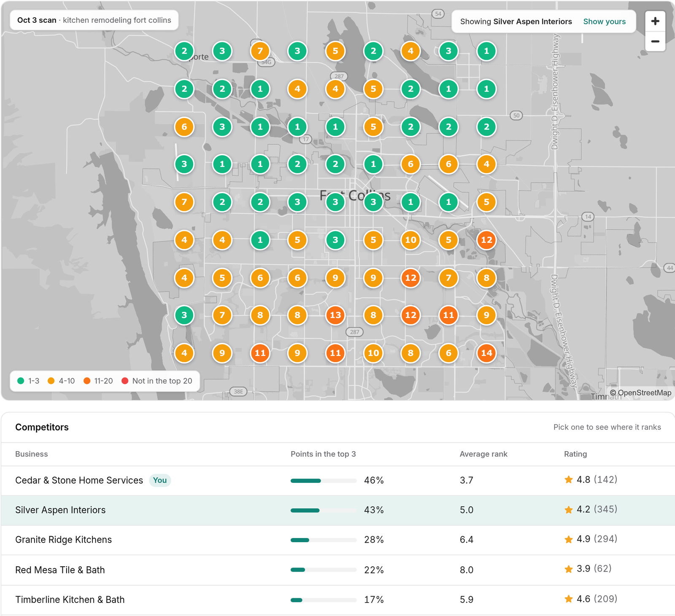Image resolution: width=675 pixels, height=616 pixels.
Task: Click the rank 10 marker in bottom row
Action: [x=373, y=353]
